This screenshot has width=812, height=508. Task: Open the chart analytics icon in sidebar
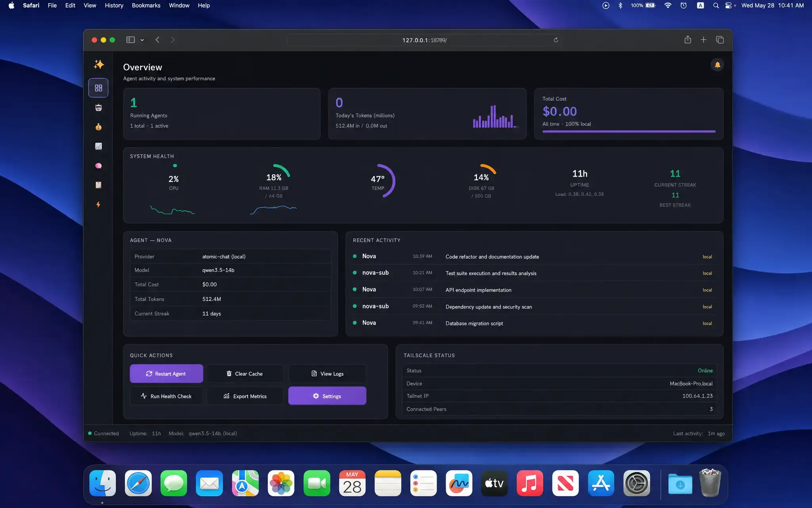pyautogui.click(x=98, y=146)
